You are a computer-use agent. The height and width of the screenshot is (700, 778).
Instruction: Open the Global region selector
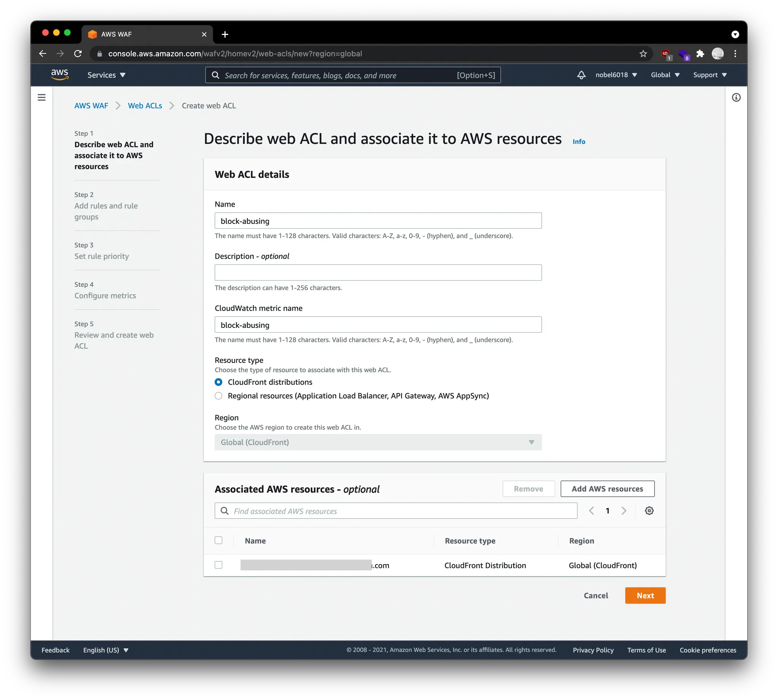665,75
